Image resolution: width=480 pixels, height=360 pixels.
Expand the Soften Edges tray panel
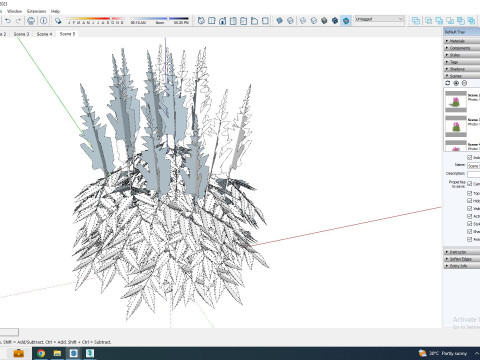(462, 259)
